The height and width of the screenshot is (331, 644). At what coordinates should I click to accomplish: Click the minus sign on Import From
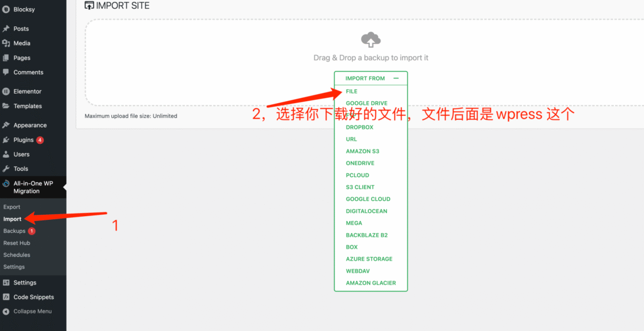point(396,79)
